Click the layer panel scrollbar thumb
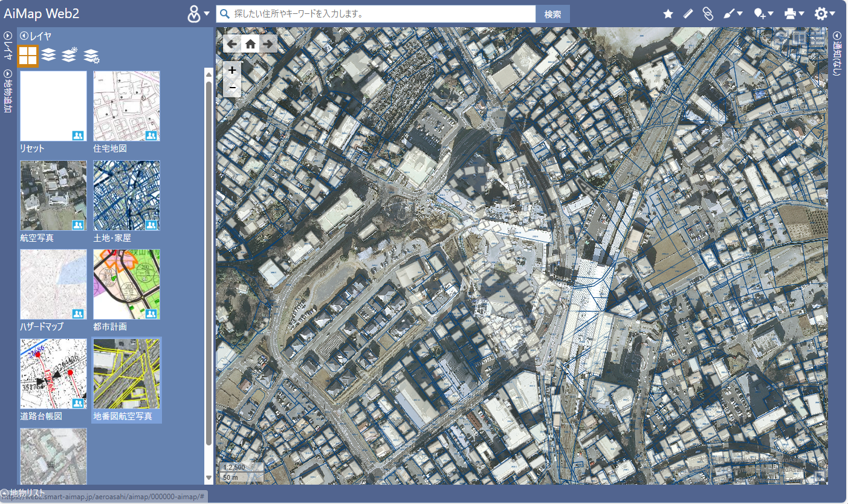Screen dimensions: 848x504 pos(209,263)
